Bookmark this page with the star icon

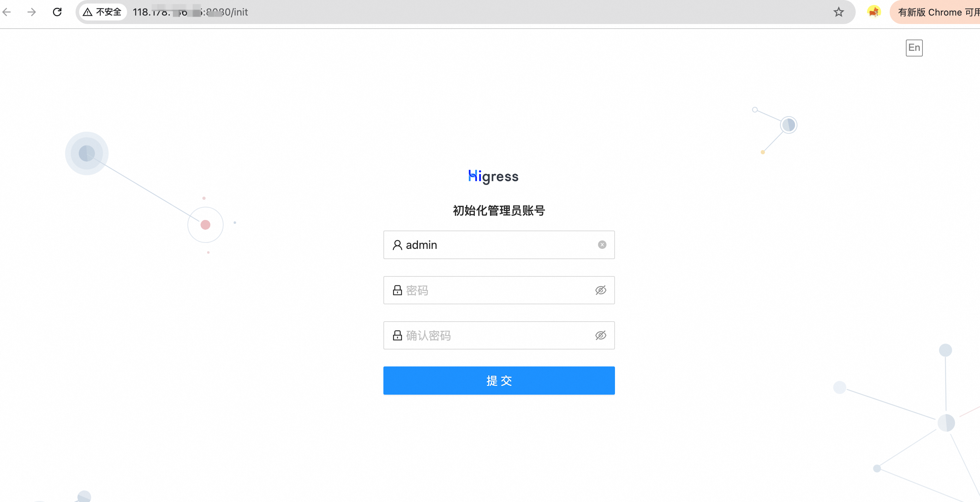838,12
